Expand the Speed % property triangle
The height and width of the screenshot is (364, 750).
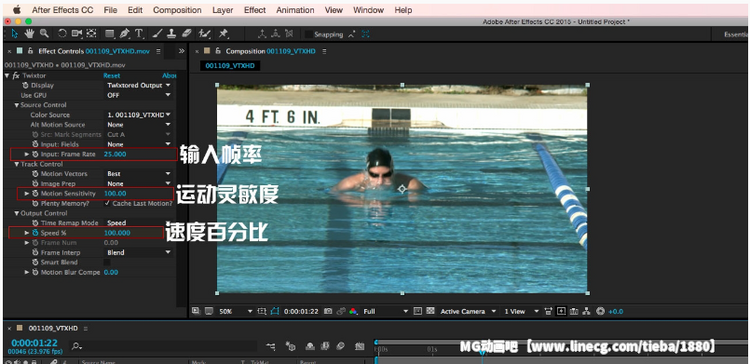click(x=27, y=233)
